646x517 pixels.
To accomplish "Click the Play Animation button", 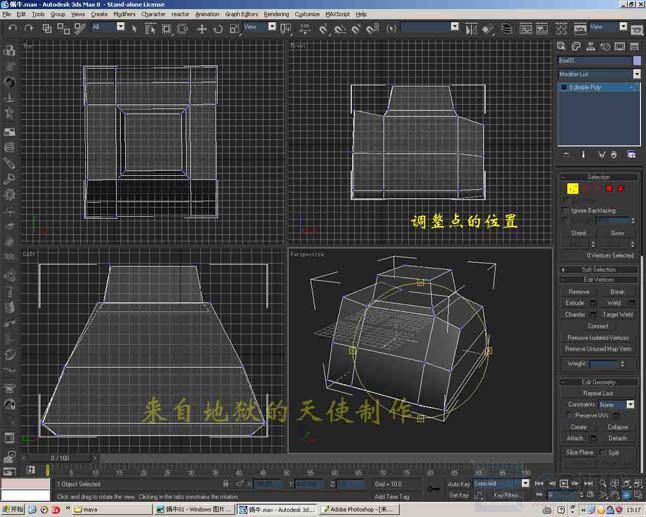I will (x=564, y=483).
